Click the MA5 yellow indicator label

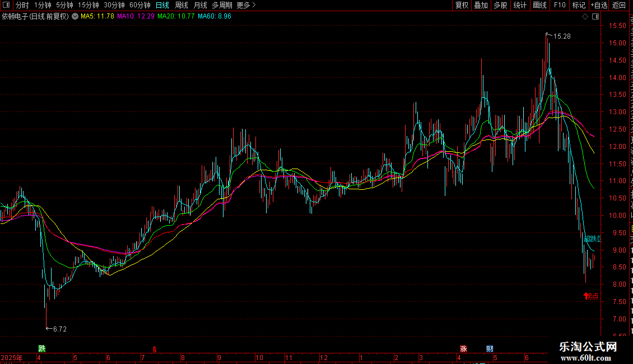97,17
